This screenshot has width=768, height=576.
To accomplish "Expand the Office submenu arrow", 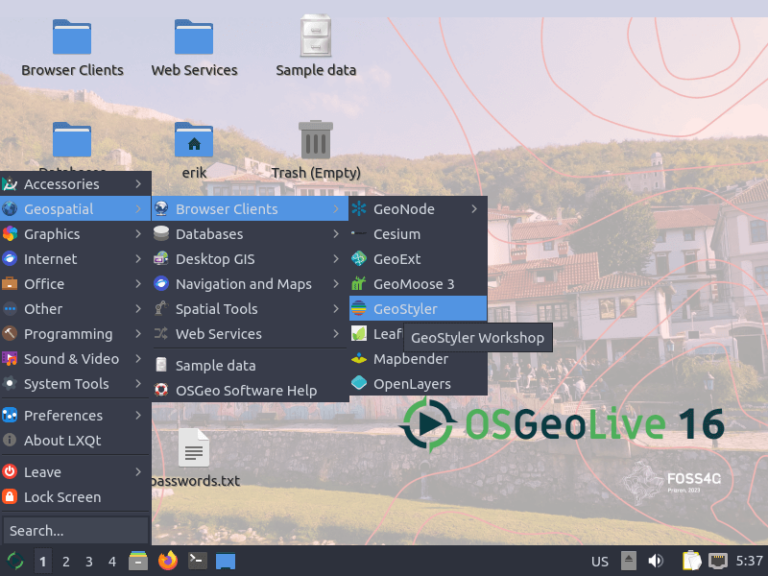I will tap(139, 284).
